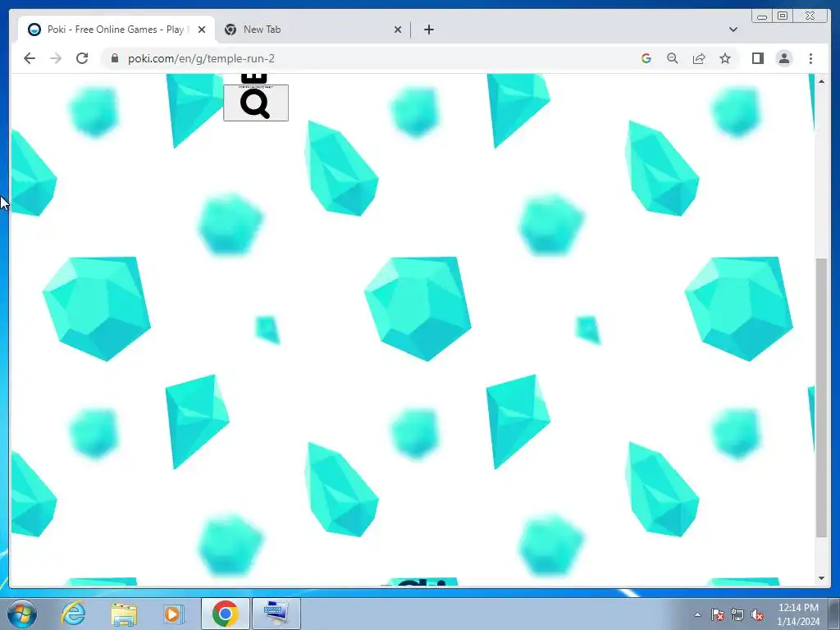Open the network status tray icon
The height and width of the screenshot is (630, 840).
[x=737, y=614]
